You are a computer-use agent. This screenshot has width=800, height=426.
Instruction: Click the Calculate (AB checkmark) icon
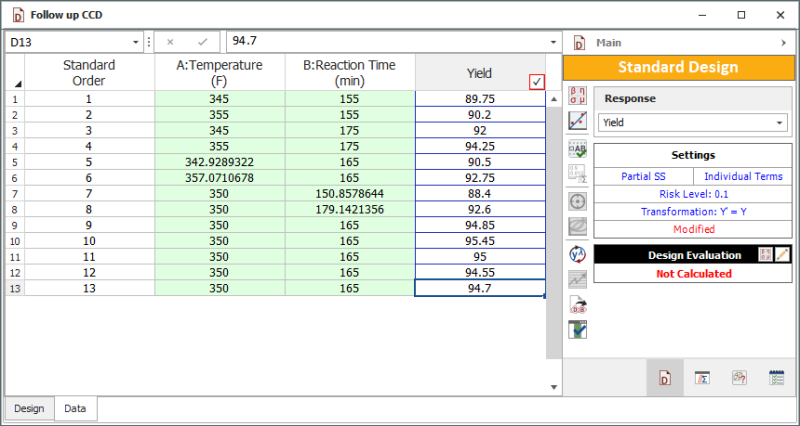tap(577, 148)
